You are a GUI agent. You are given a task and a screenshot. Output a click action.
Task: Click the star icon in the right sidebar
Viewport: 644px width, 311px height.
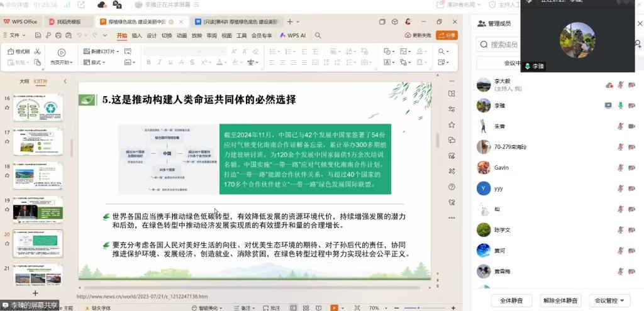[452, 124]
